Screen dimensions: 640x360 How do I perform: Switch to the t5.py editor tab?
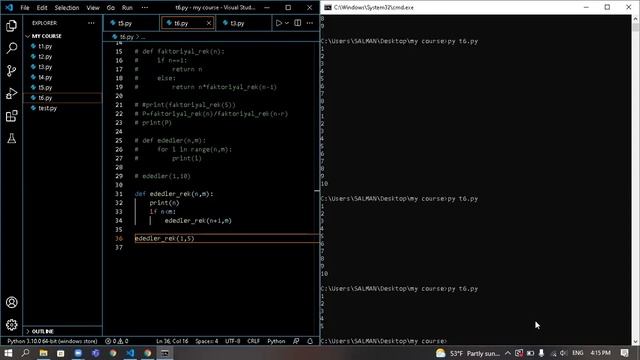[131, 23]
